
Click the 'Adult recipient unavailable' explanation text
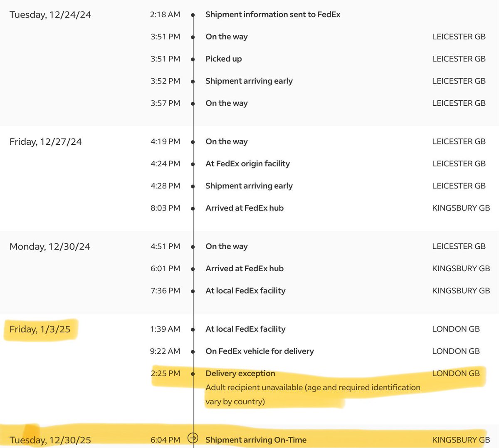point(313,394)
